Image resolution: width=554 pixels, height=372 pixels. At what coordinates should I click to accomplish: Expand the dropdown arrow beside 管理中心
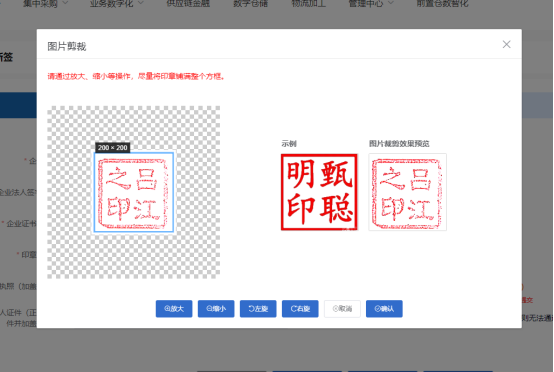click(x=390, y=3)
